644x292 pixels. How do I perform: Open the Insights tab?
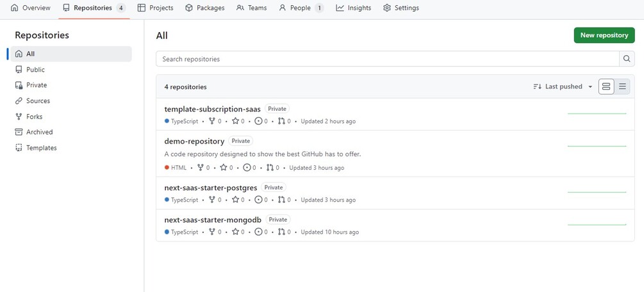353,8
